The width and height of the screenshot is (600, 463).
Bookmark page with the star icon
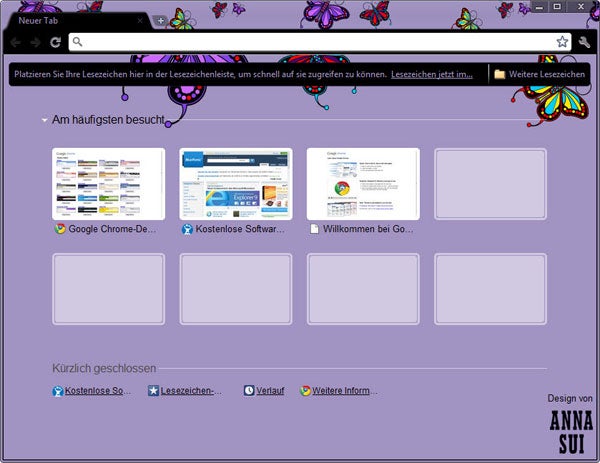562,42
